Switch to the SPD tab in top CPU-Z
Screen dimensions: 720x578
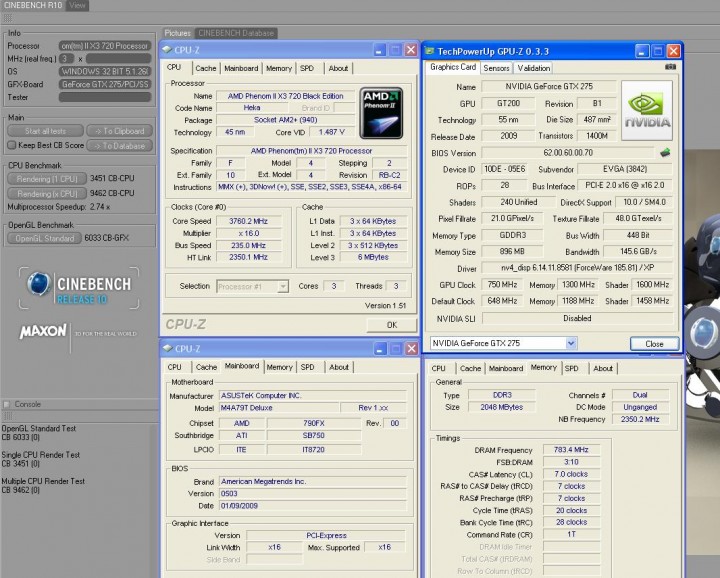(x=307, y=68)
